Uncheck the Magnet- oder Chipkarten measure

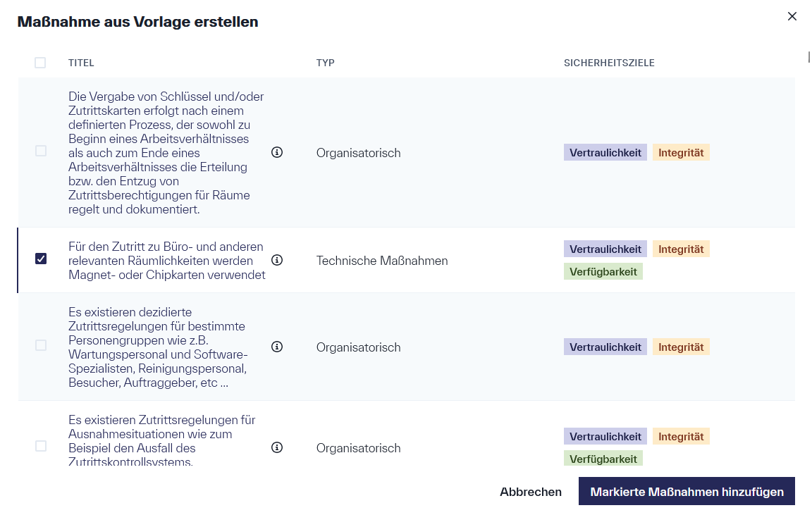40,259
